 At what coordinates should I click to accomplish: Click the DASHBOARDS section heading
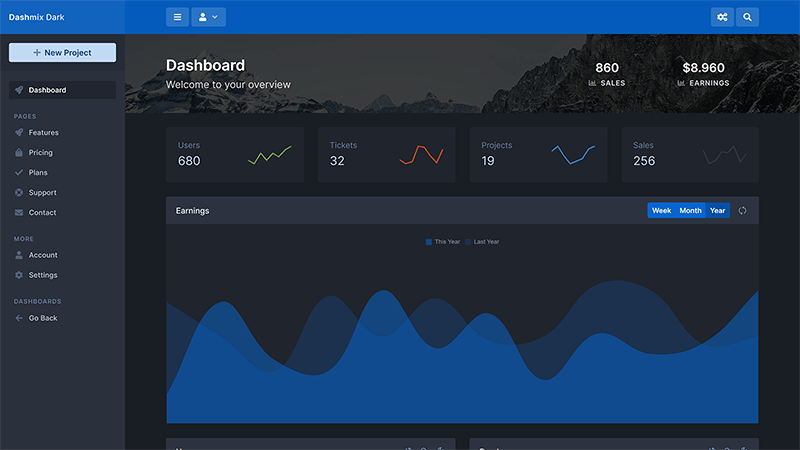pos(37,302)
